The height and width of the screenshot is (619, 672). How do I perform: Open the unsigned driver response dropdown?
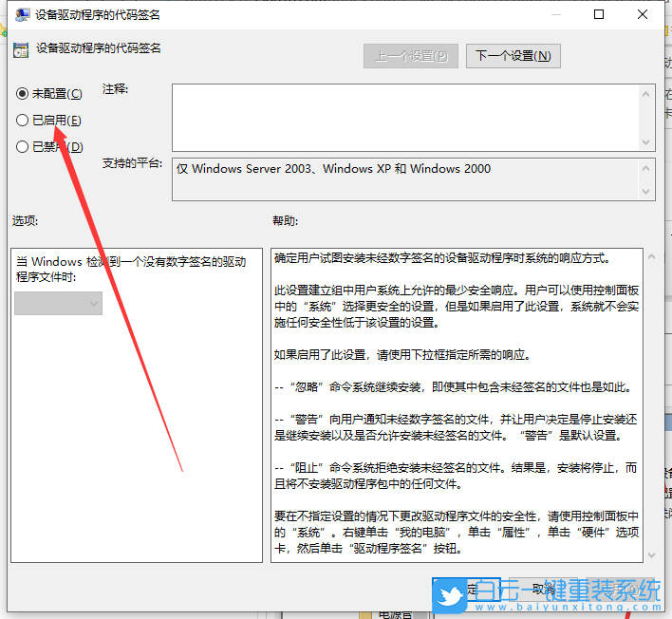[58, 304]
